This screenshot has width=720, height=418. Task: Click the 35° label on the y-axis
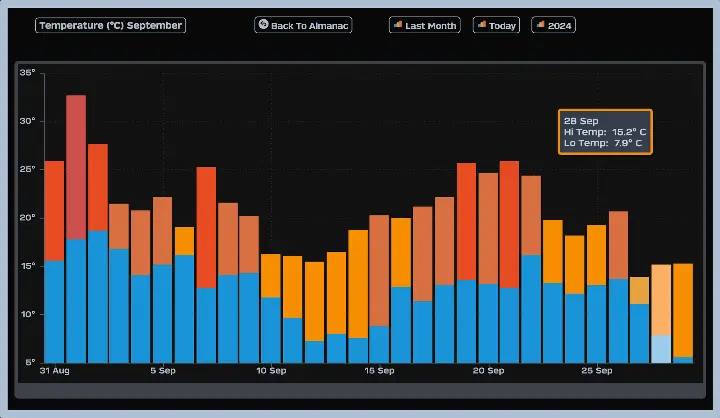[28, 73]
